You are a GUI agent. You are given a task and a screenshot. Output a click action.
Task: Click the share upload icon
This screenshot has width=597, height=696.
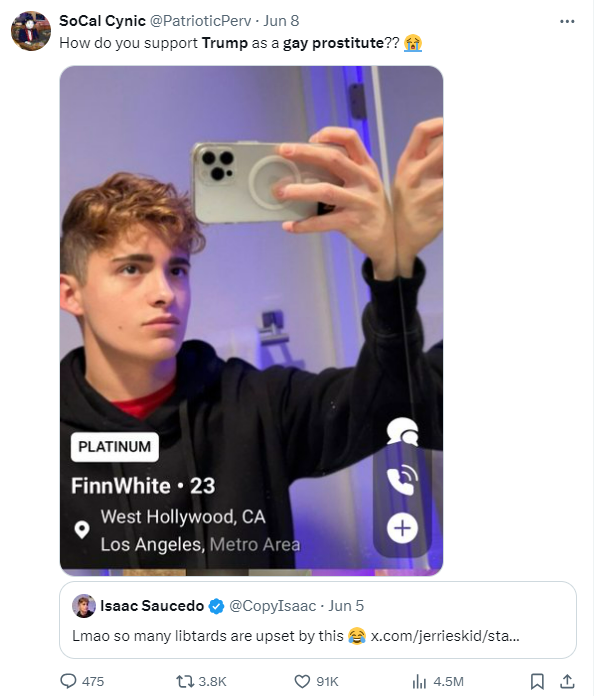567,681
